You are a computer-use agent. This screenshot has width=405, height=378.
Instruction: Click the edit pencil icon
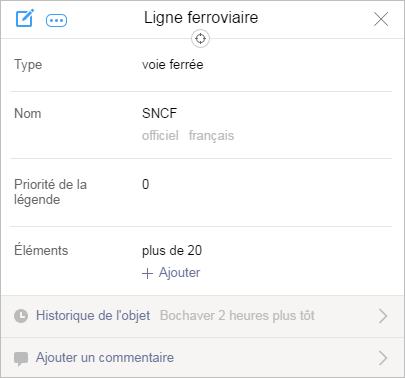point(25,19)
